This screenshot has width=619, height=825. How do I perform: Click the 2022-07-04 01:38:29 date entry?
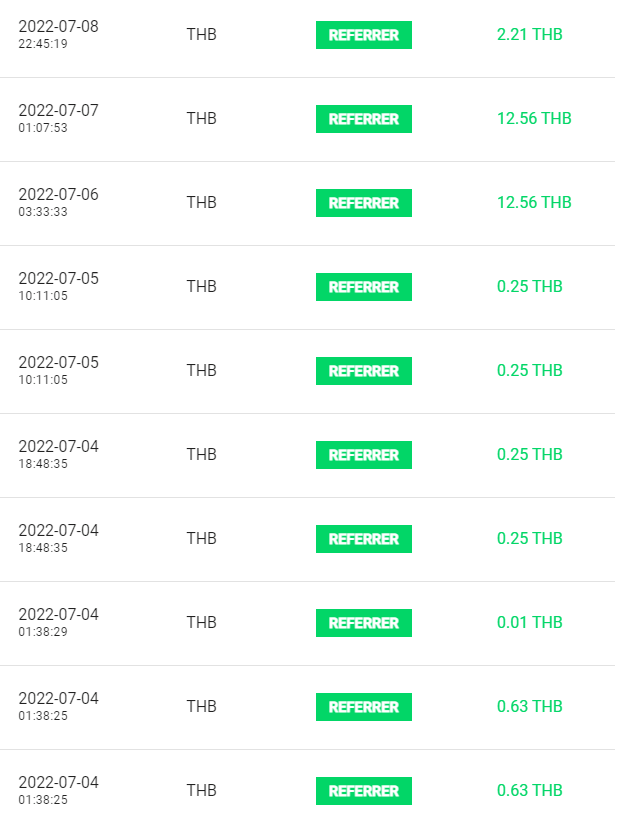[x=58, y=622]
